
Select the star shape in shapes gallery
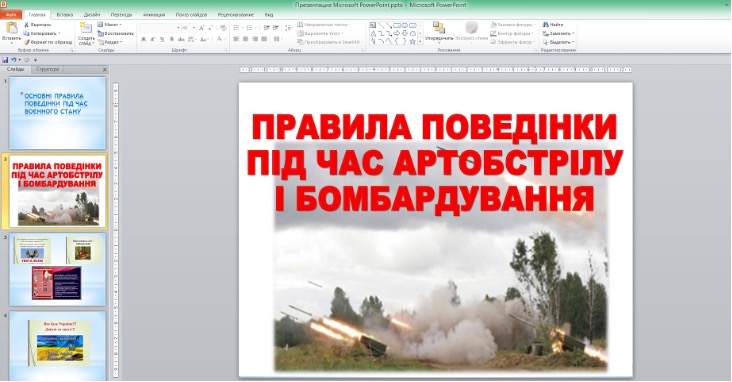[413, 42]
